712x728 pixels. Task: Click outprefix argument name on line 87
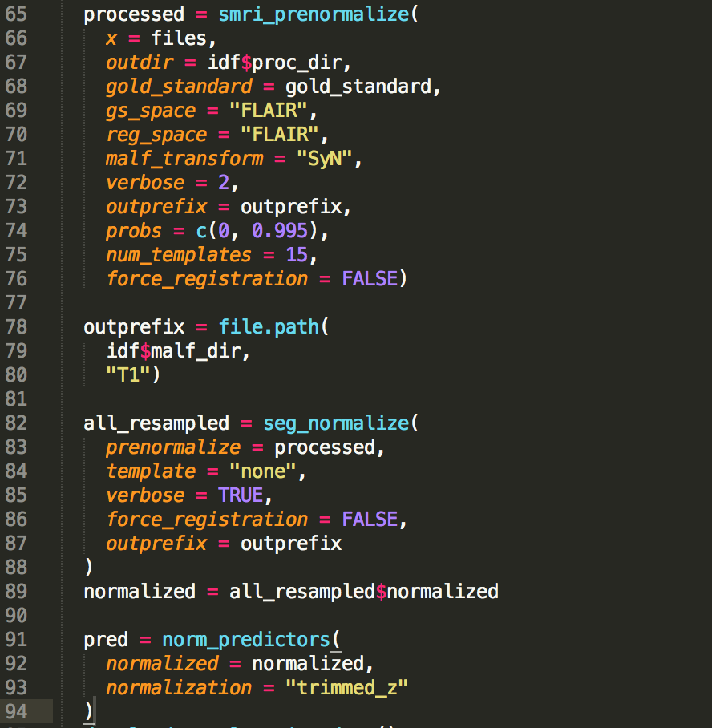coord(156,544)
